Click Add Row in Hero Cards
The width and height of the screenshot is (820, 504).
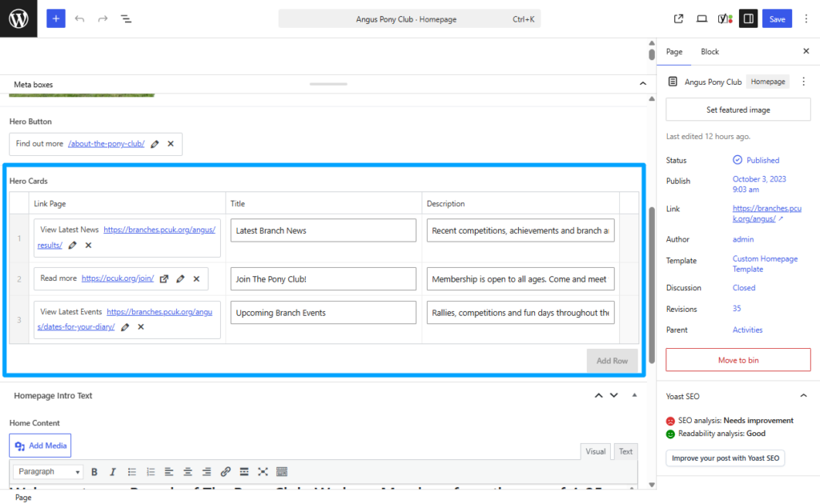click(612, 361)
